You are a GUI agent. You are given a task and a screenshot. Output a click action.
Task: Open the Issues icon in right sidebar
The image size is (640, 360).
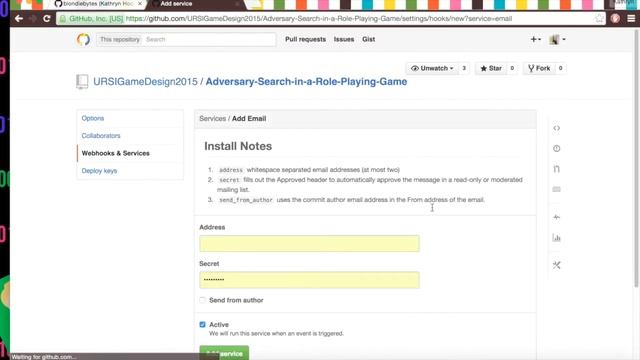(556, 149)
